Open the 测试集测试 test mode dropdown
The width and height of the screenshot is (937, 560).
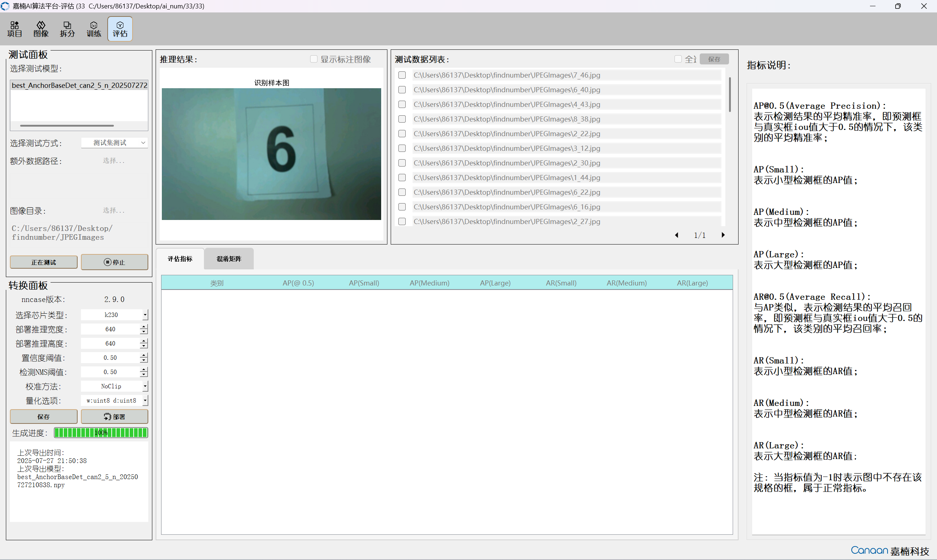coord(114,143)
